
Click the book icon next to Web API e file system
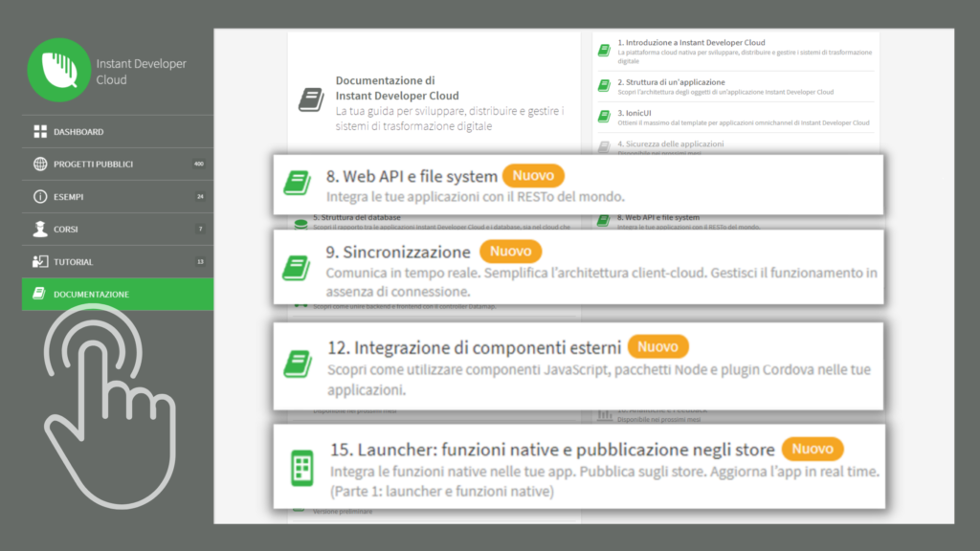point(297,183)
